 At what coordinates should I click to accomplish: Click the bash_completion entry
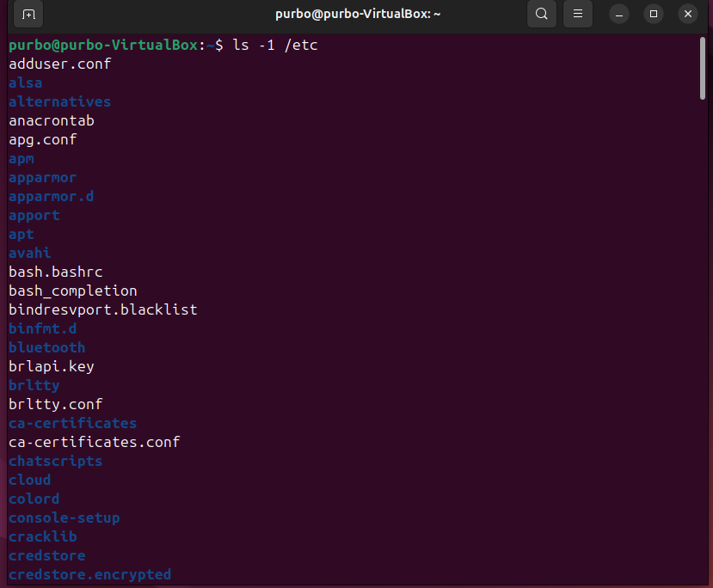73,291
